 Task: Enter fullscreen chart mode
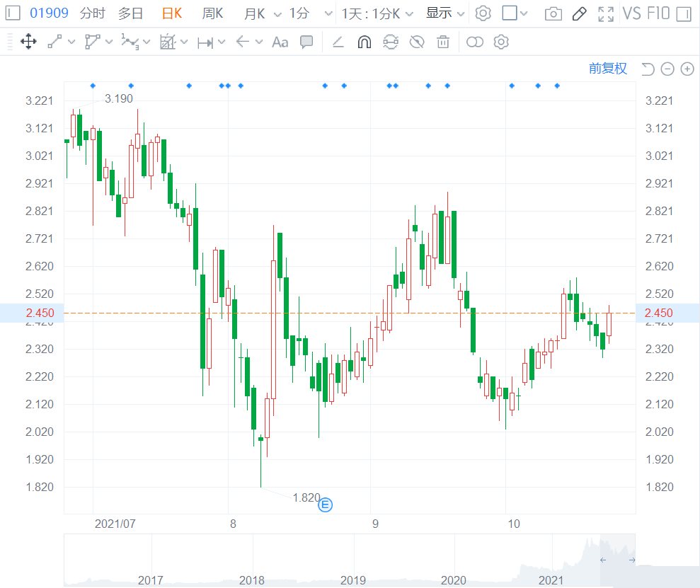point(606,14)
